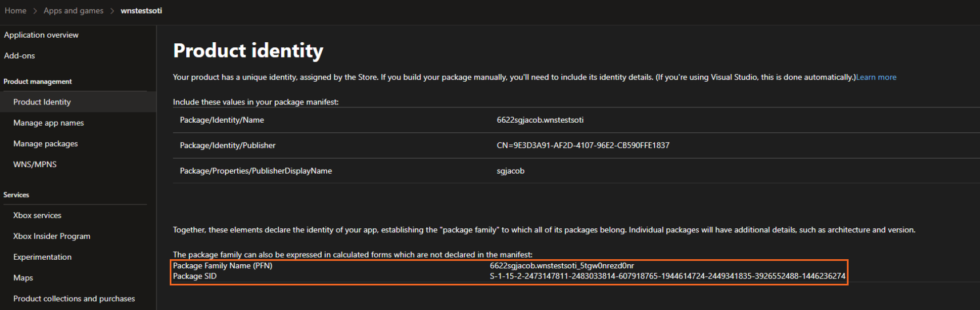Screen dimensions: 980x310
Task: Open Xbox services in the sidebar
Action: 37,216
